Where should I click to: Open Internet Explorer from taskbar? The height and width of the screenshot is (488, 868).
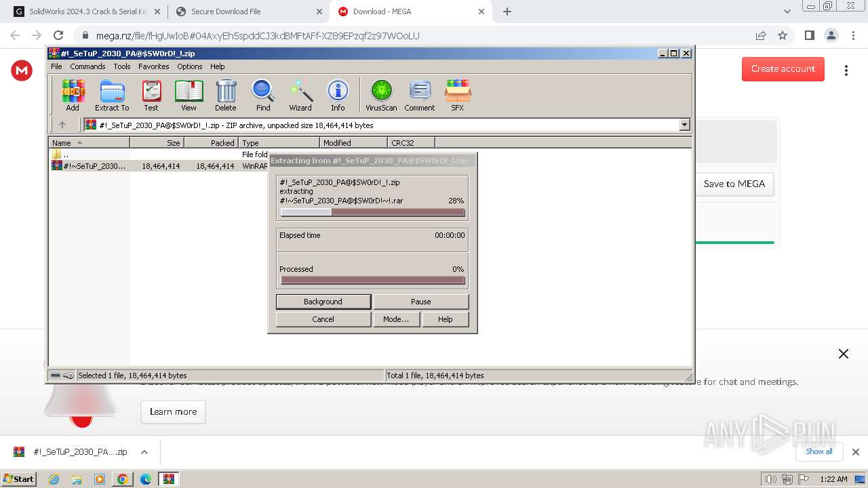point(54,479)
